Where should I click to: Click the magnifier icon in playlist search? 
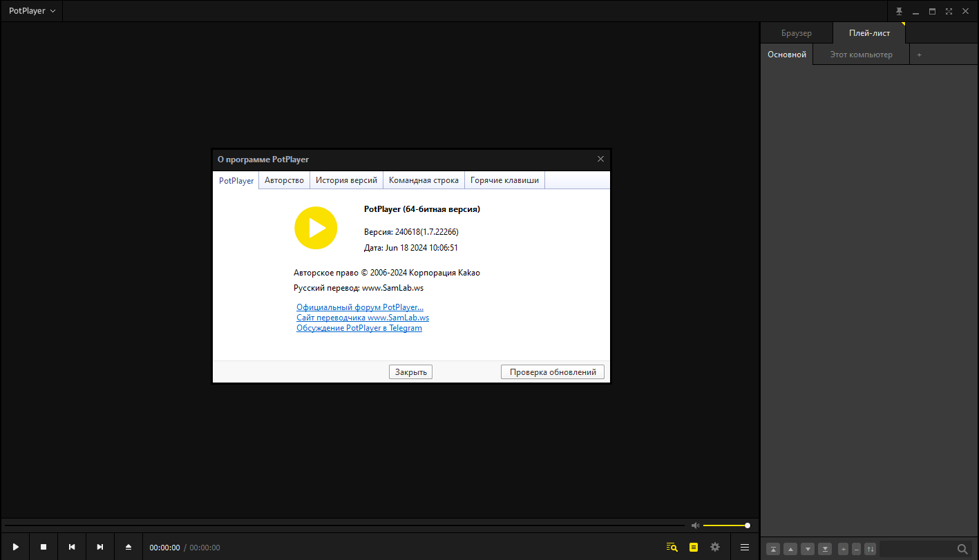[x=962, y=549]
